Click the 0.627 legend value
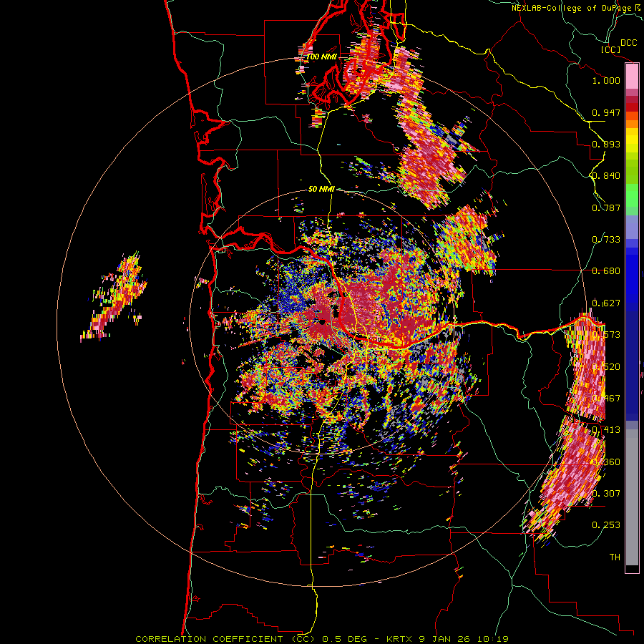Viewport: 644px width, 644px height. point(606,303)
